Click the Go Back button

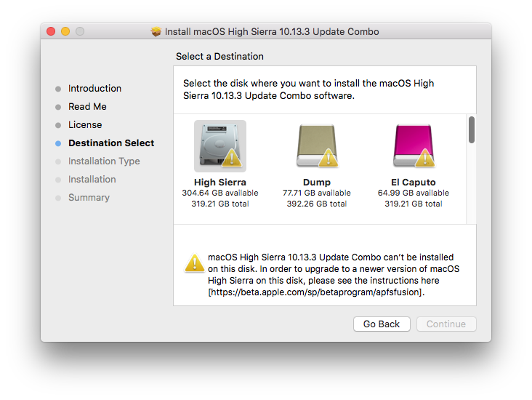coord(382,324)
